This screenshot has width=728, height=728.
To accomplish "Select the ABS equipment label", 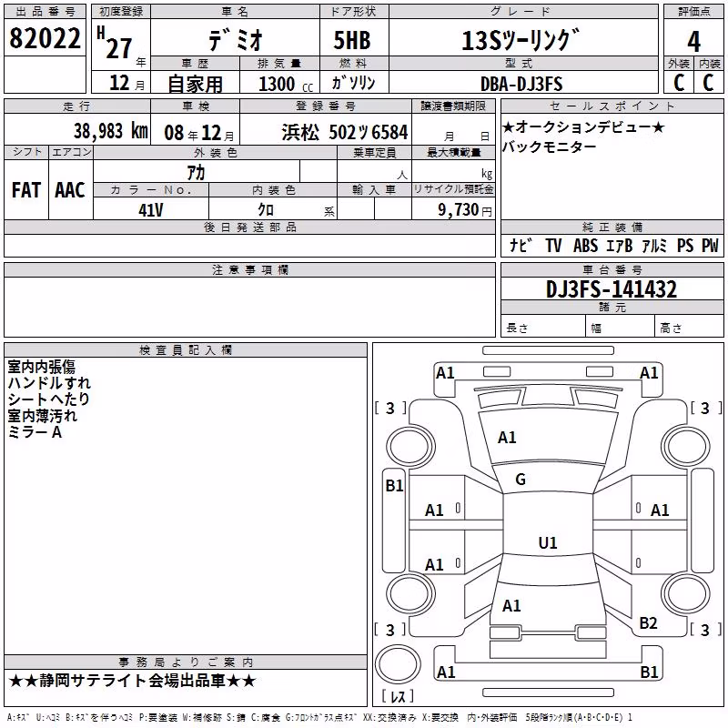I will (x=585, y=245).
